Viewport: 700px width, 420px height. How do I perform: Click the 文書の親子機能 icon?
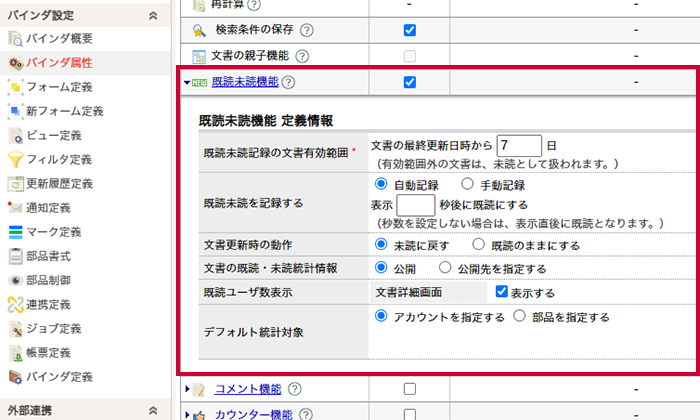tap(199, 57)
